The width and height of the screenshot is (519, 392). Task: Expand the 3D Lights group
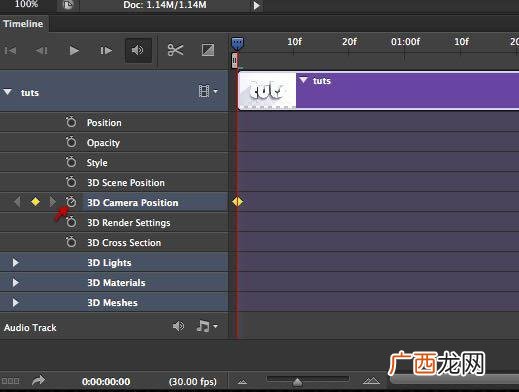pyautogui.click(x=15, y=263)
